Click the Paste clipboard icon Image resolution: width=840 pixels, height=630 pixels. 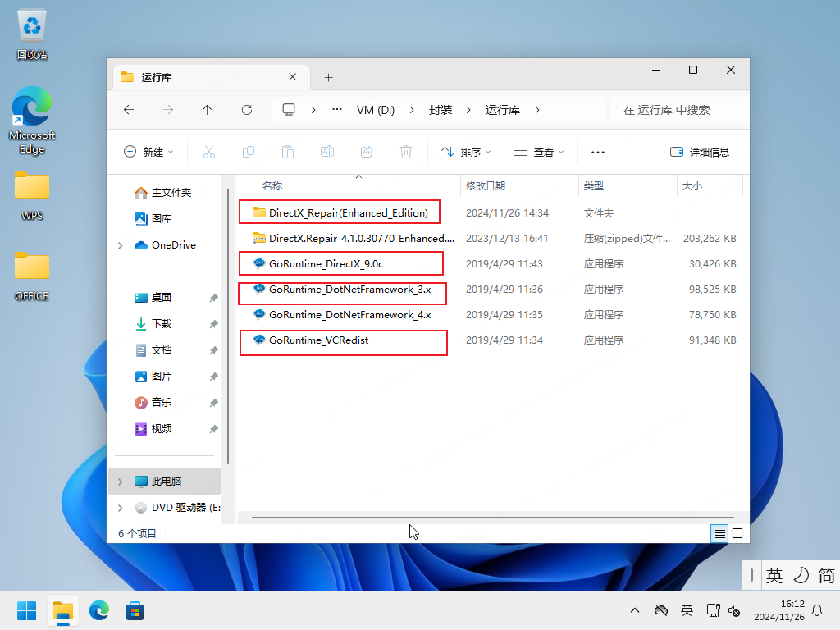click(x=288, y=152)
